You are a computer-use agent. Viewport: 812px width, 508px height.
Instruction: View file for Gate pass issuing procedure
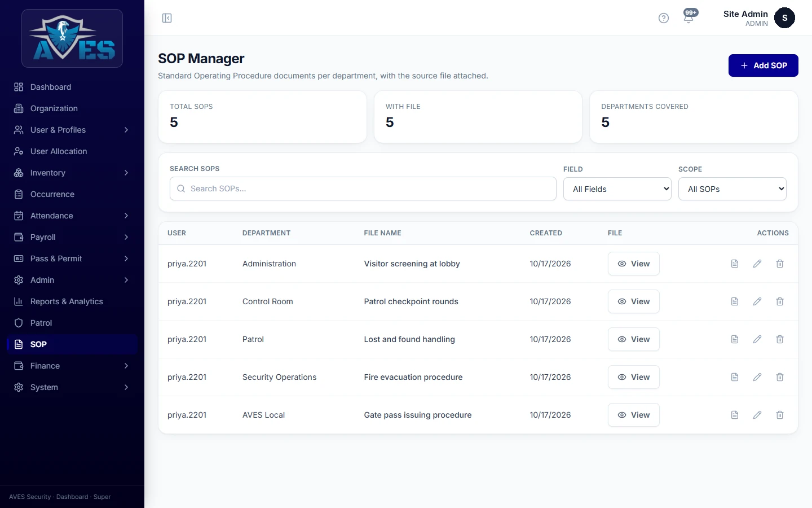pos(633,415)
